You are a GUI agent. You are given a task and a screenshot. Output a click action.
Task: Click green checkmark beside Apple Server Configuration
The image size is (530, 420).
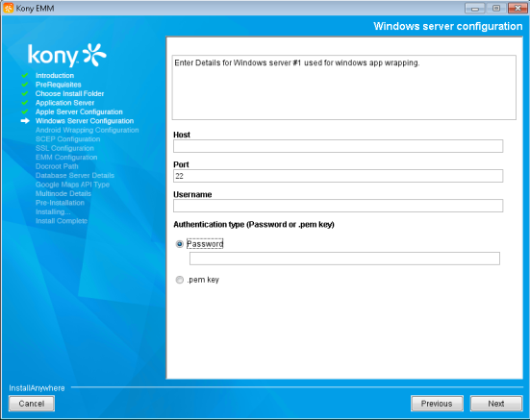click(x=25, y=111)
